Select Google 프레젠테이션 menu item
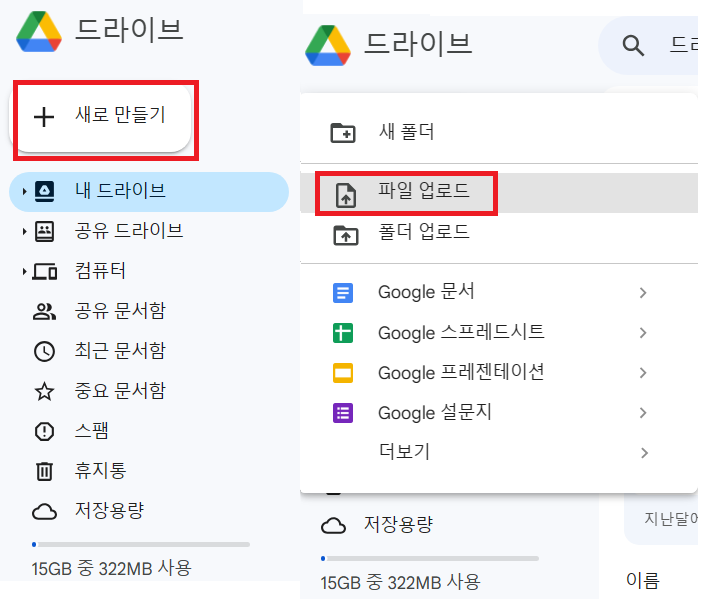Image resolution: width=702 pixels, height=599 pixels. [499, 373]
